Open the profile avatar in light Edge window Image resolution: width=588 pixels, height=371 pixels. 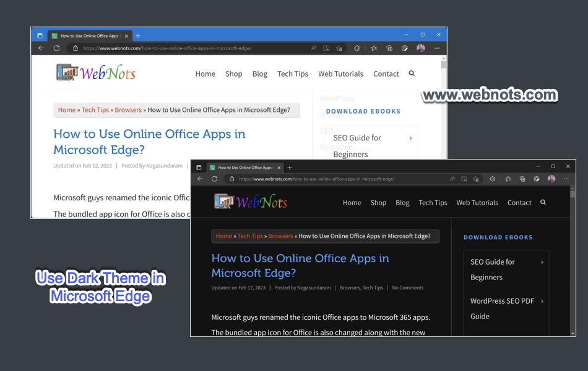click(421, 48)
